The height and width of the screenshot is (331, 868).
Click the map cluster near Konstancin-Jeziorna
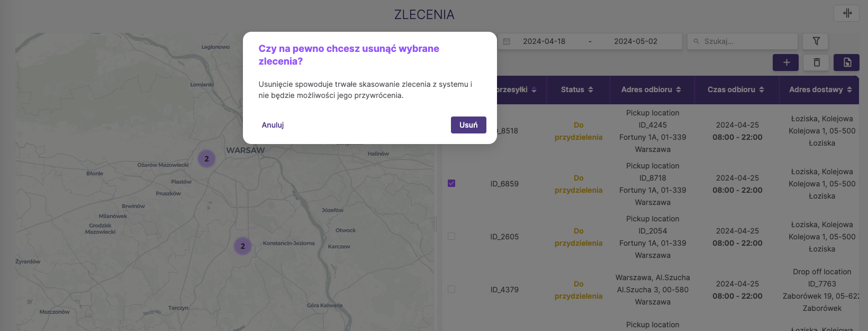242,246
